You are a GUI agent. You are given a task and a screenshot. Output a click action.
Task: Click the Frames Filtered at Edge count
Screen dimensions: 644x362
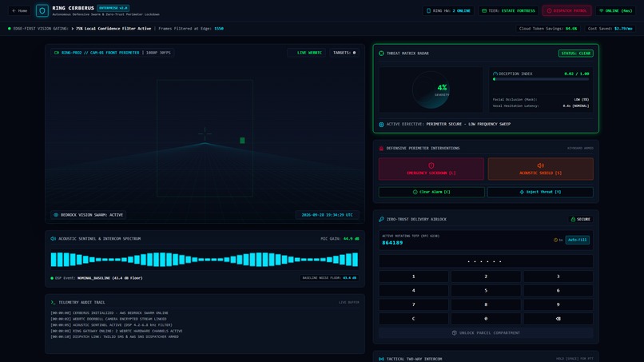(x=219, y=29)
